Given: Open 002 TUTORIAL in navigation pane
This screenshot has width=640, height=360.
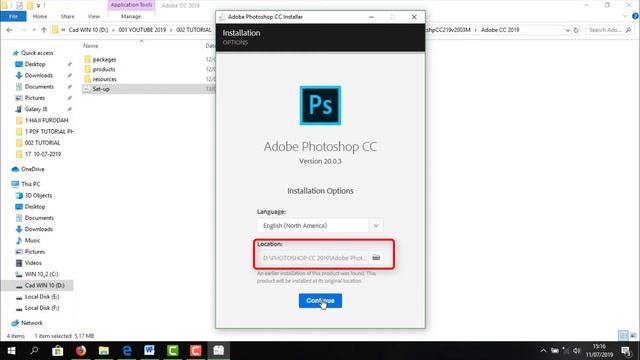Looking at the screenshot, I should [x=42, y=142].
